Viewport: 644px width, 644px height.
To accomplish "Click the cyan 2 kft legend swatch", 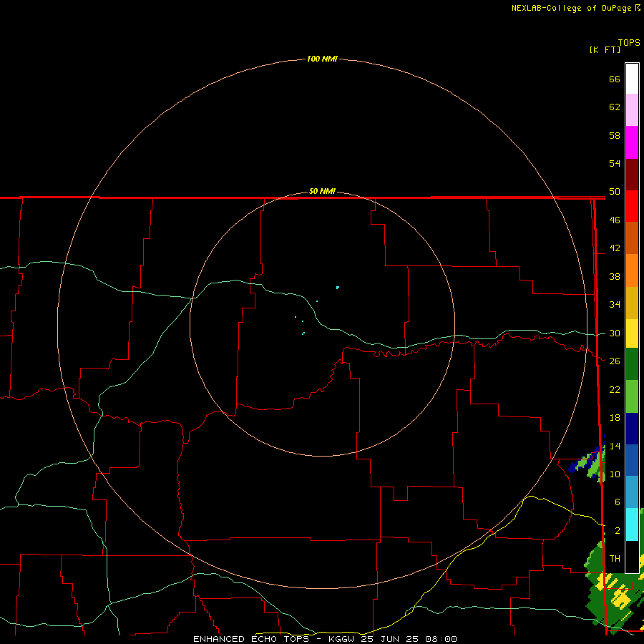I will point(632,525).
